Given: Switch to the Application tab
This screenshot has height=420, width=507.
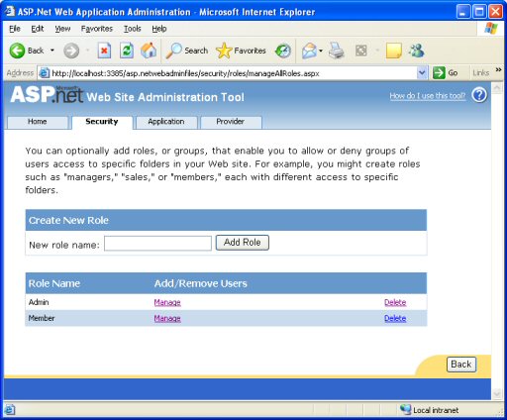Looking at the screenshot, I should [x=166, y=122].
